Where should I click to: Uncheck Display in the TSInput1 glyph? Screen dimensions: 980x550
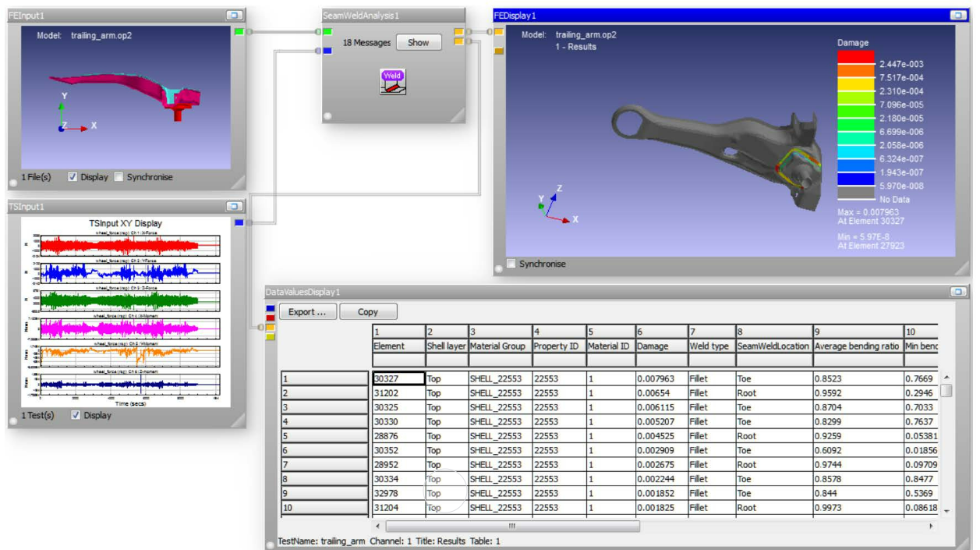coord(76,415)
